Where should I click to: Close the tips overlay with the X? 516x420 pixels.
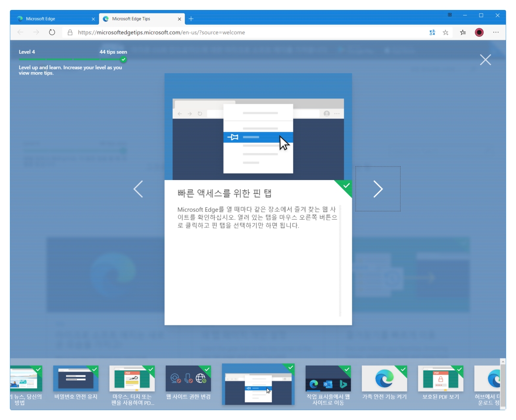coord(485,60)
